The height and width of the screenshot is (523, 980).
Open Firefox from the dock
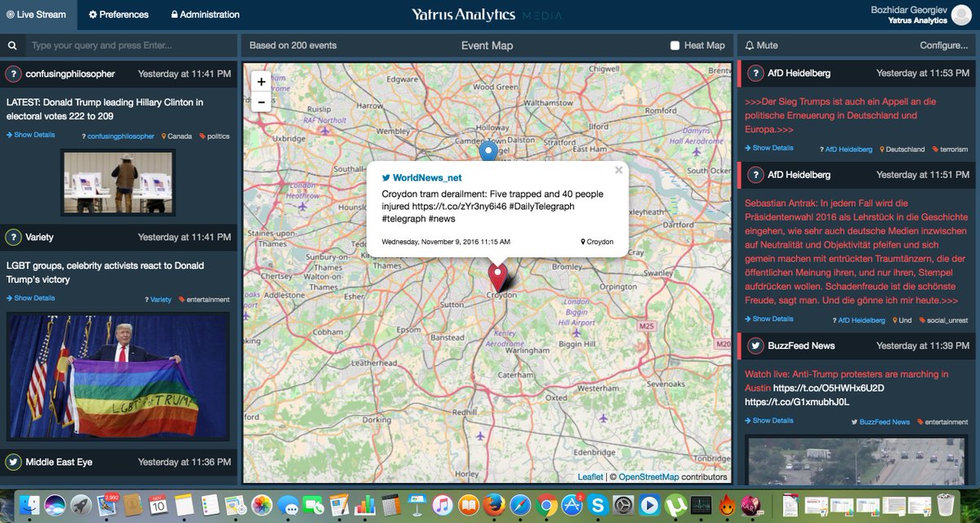click(x=495, y=504)
